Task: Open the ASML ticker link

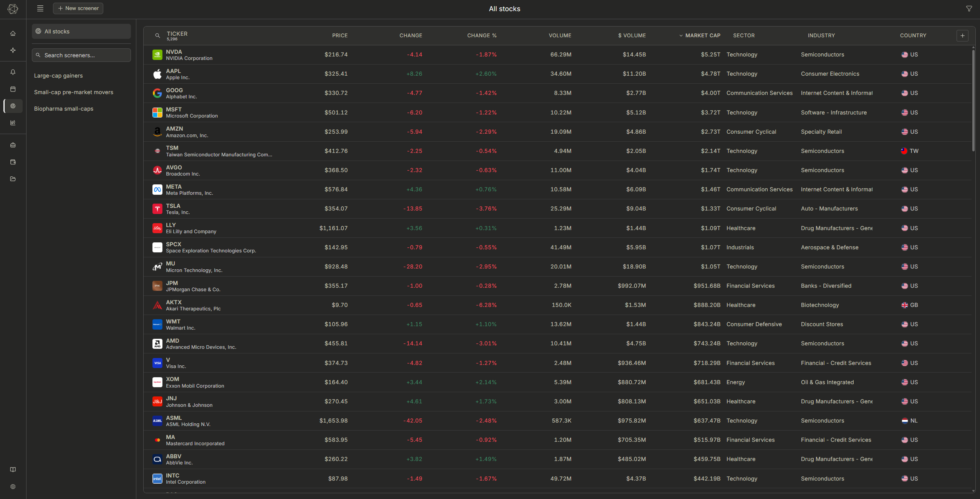Action: 174,418
